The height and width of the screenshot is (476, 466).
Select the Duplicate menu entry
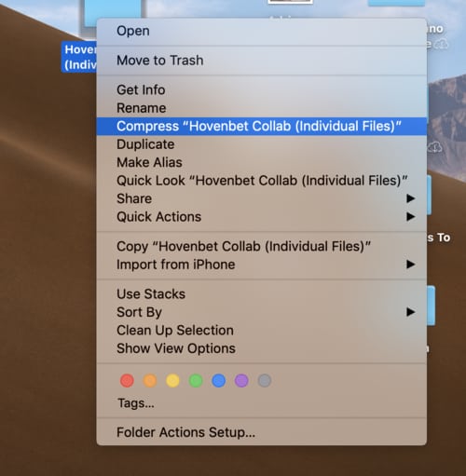[x=261, y=144]
